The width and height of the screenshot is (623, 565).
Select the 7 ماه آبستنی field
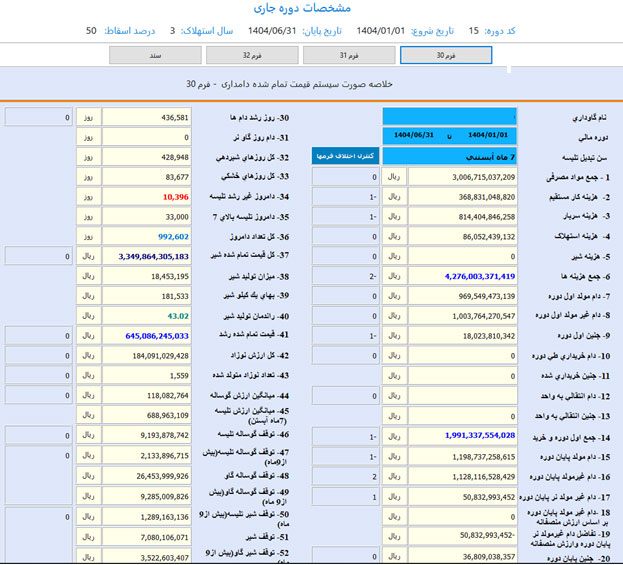(x=450, y=157)
